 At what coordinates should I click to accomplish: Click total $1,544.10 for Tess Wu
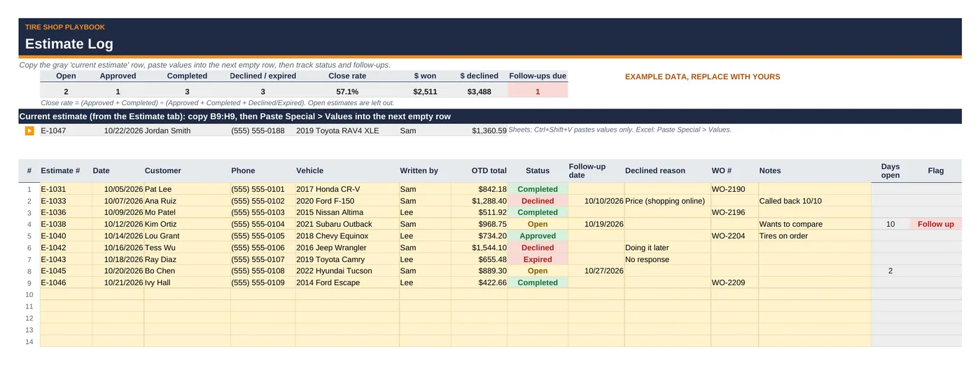click(x=479, y=247)
